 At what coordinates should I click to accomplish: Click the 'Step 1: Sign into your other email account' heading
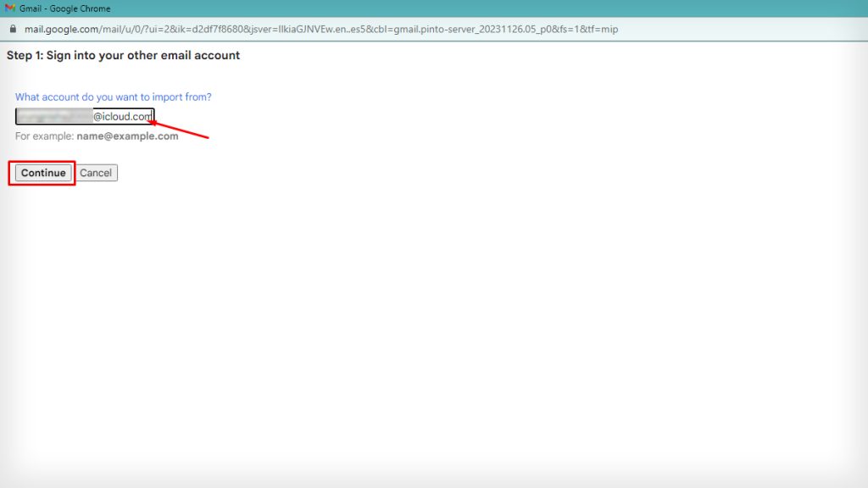[x=122, y=55]
